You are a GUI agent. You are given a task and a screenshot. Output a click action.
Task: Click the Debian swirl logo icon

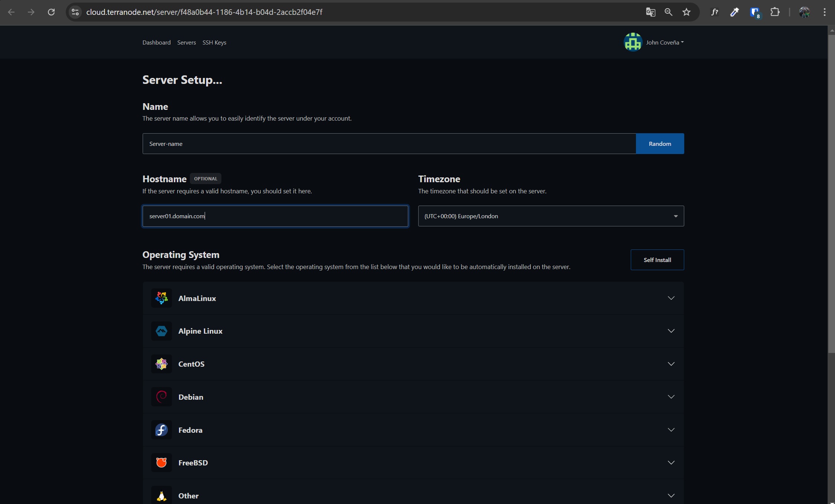point(161,397)
